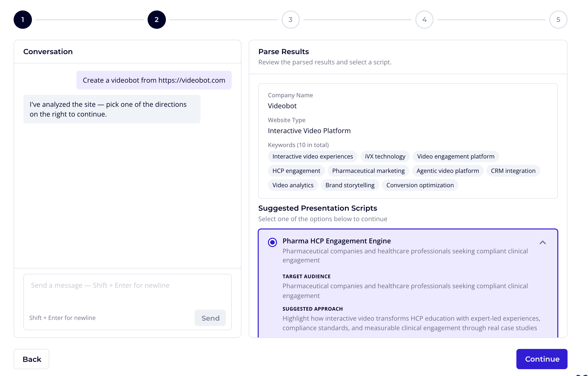Click the 'CRM integration' keyword
Image resolution: width=588 pixels, height=376 pixels.
pyautogui.click(x=513, y=171)
